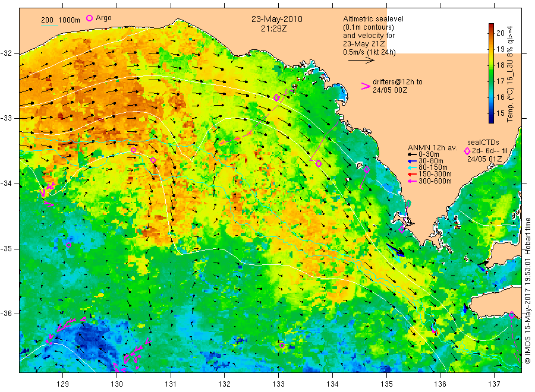Click the Argo circle legend symbol
Screen dimensions: 535x392
click(x=89, y=18)
